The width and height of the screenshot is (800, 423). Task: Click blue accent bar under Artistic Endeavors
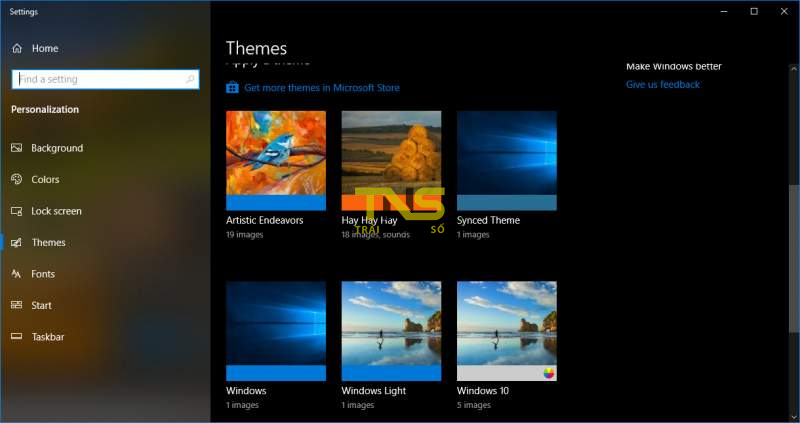tap(276, 203)
